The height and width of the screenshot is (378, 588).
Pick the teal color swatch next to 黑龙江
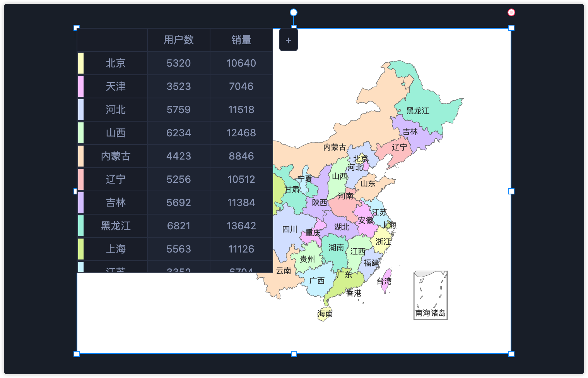point(81,226)
